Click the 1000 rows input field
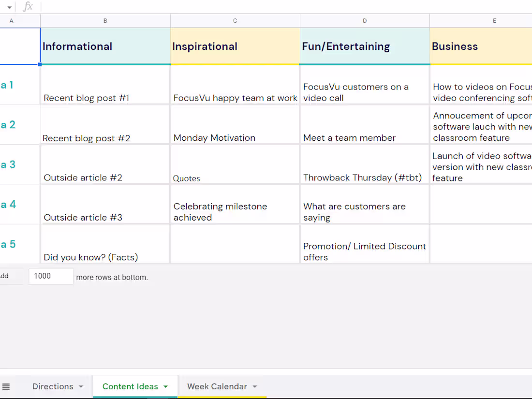Viewport: 532px width, 399px height. tap(51, 276)
